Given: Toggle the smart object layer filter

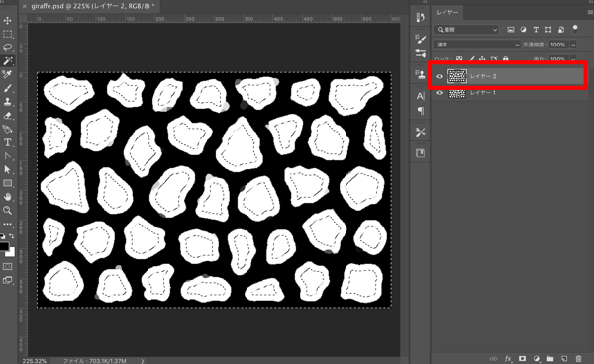Looking at the screenshot, I should coord(561,30).
